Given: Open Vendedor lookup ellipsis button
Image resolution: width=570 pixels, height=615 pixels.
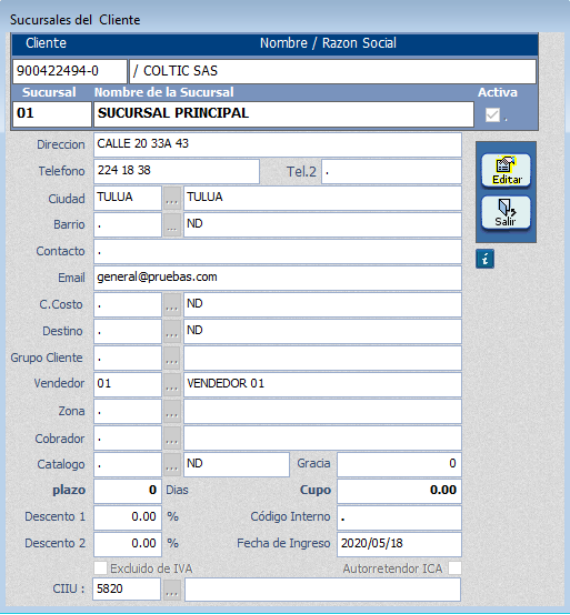Looking at the screenshot, I should point(172,384).
